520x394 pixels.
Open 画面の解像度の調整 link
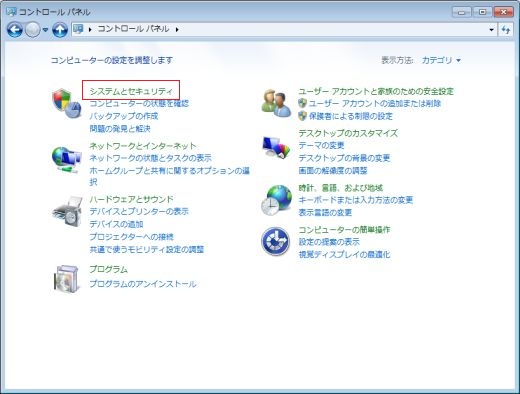point(333,170)
